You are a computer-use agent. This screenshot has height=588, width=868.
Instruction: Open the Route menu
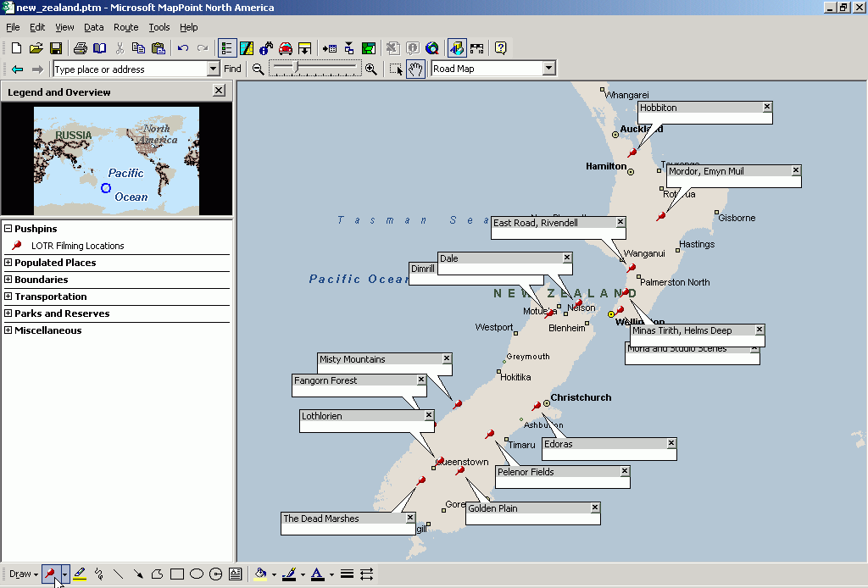(125, 28)
